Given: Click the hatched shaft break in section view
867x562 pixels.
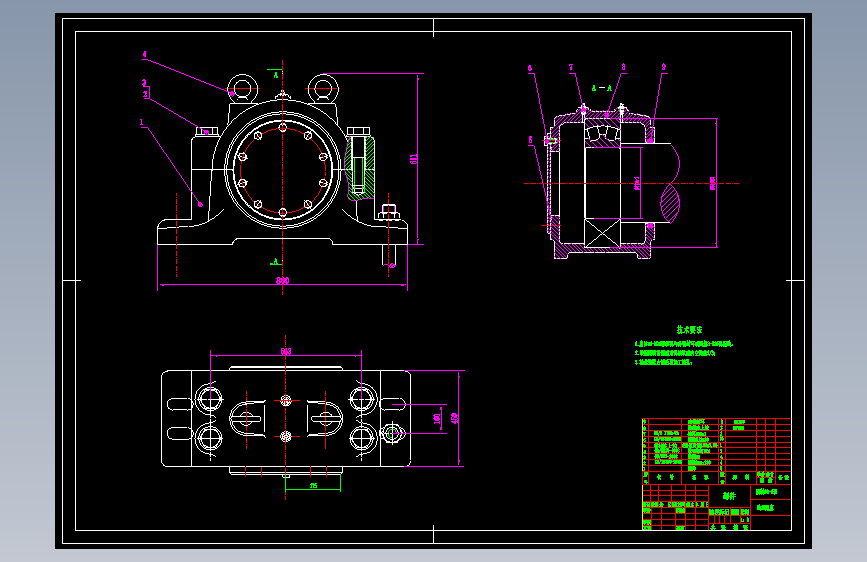Looking at the screenshot, I should pyautogui.click(x=670, y=204).
